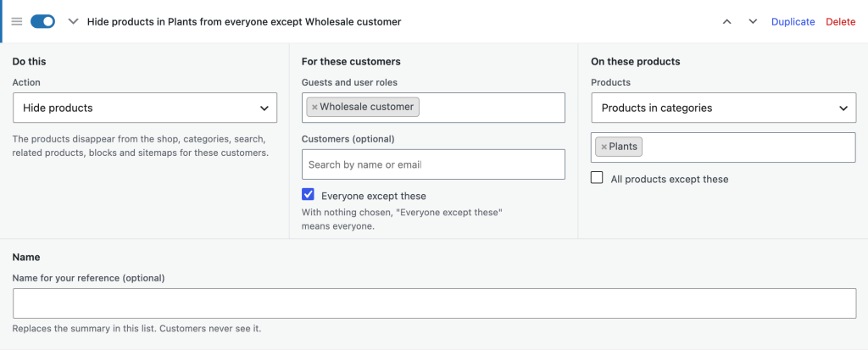Screen dimensions: 868x350
Task: Click the Wholesale customer tag label
Action: click(366, 107)
